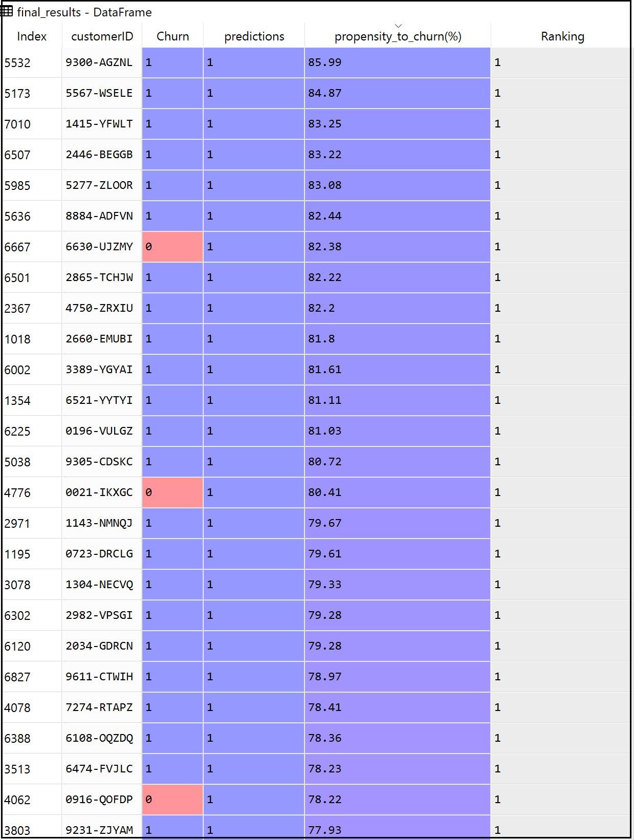The image size is (634, 840).
Task: Select the propensity_to_churn(%) column header
Action: (x=398, y=36)
